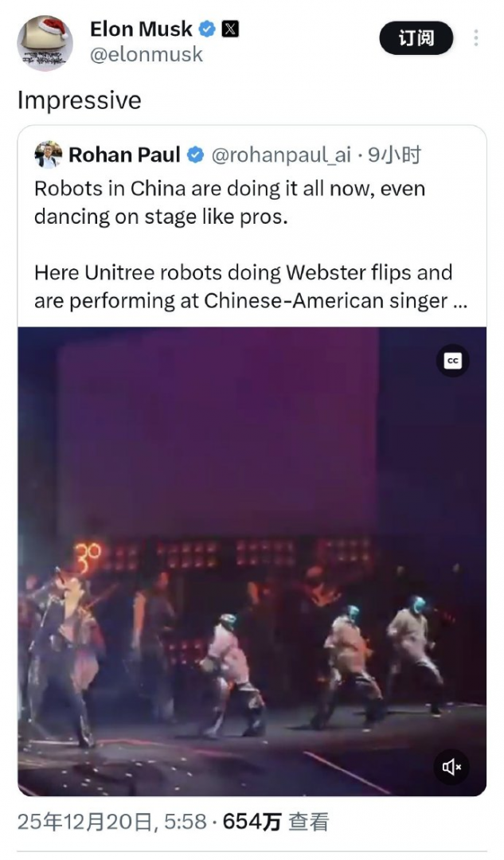This screenshot has height=860, width=504.
Task: Open the three-dot more options menu
Action: tap(475, 38)
